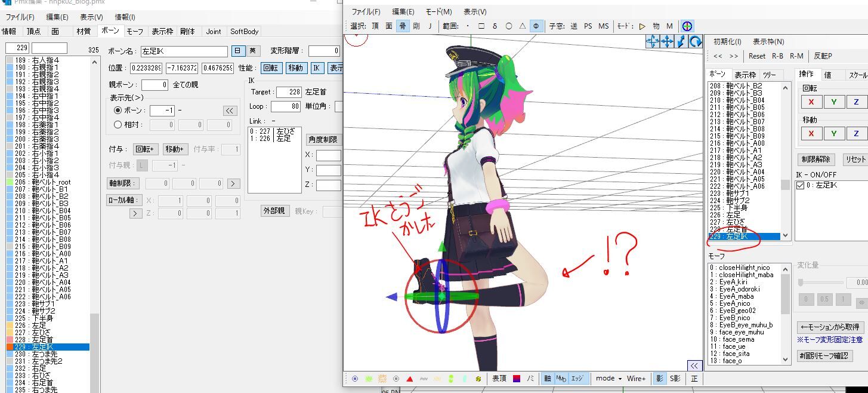This screenshot has width=868, height=393.
Task: Select rigid body mode 剛 in viewer toolbar
Action: coord(416,26)
